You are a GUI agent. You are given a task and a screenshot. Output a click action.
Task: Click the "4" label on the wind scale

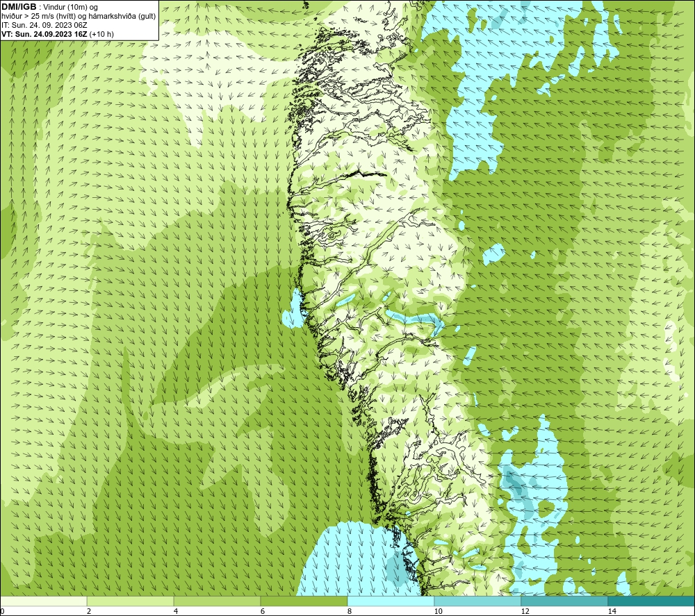176,611
